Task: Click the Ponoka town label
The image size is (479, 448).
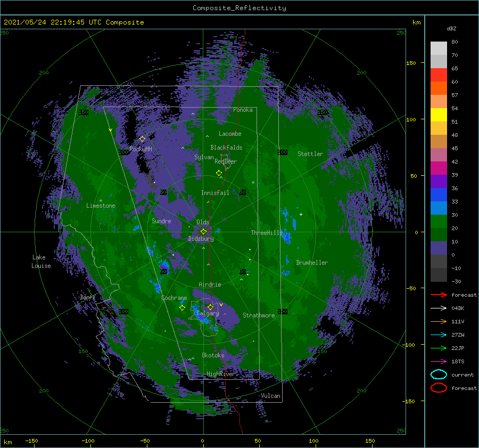Action: pos(243,110)
